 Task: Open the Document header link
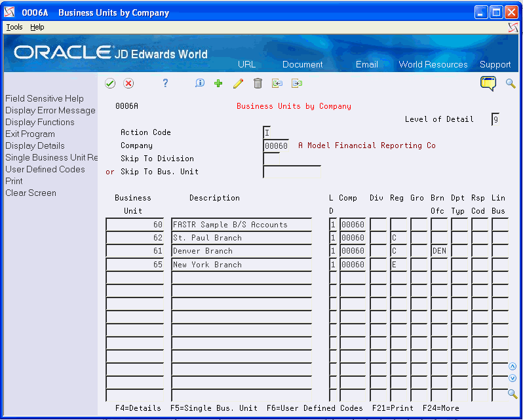(303, 64)
